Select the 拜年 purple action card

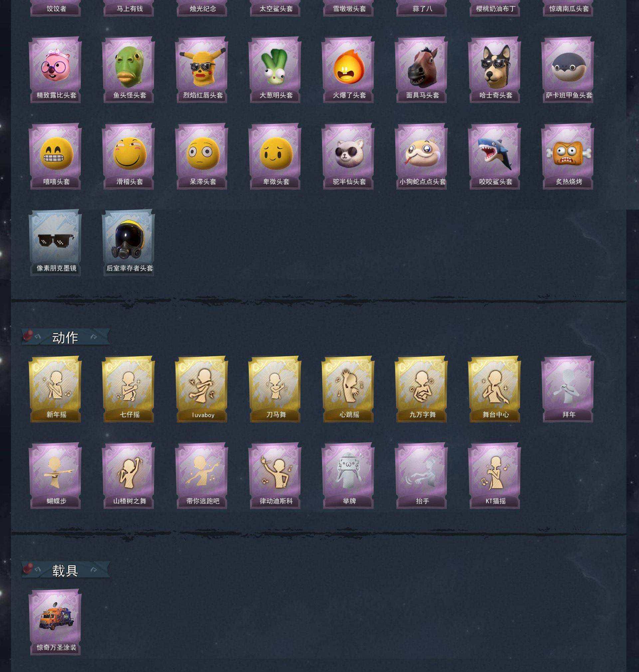tap(568, 389)
